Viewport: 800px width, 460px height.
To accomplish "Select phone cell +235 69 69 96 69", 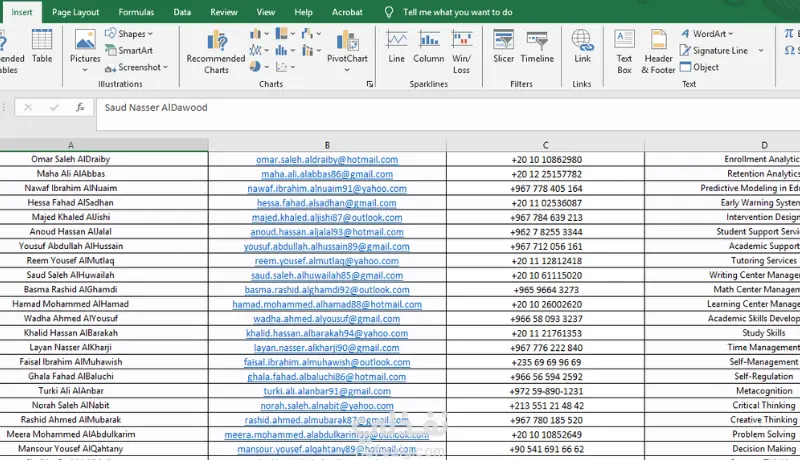I will click(545, 362).
